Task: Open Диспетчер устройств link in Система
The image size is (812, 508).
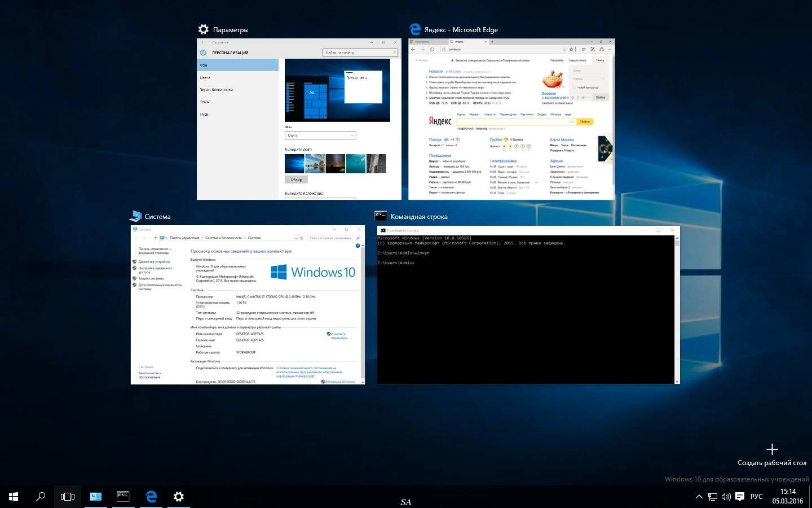Action: pos(154,261)
